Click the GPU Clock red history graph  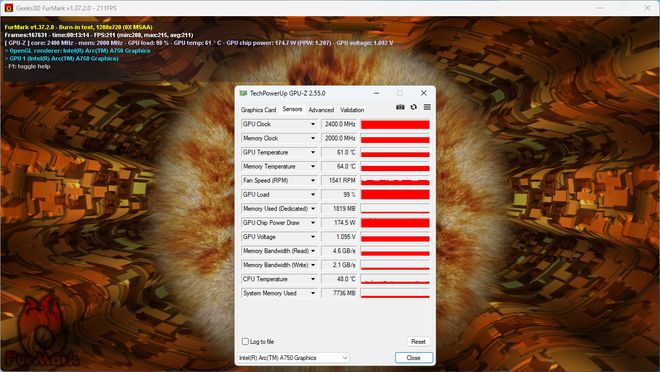(x=395, y=124)
